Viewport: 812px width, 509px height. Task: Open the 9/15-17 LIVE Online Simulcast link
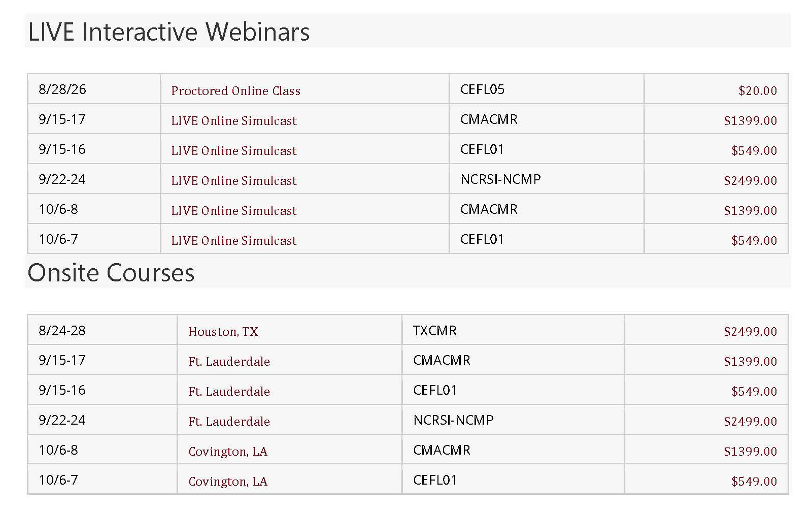(234, 121)
